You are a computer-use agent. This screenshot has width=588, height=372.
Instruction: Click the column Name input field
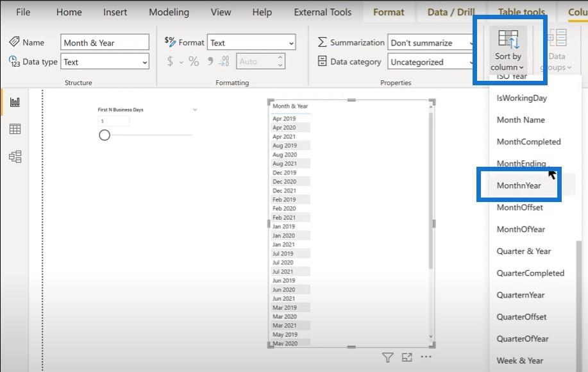105,43
